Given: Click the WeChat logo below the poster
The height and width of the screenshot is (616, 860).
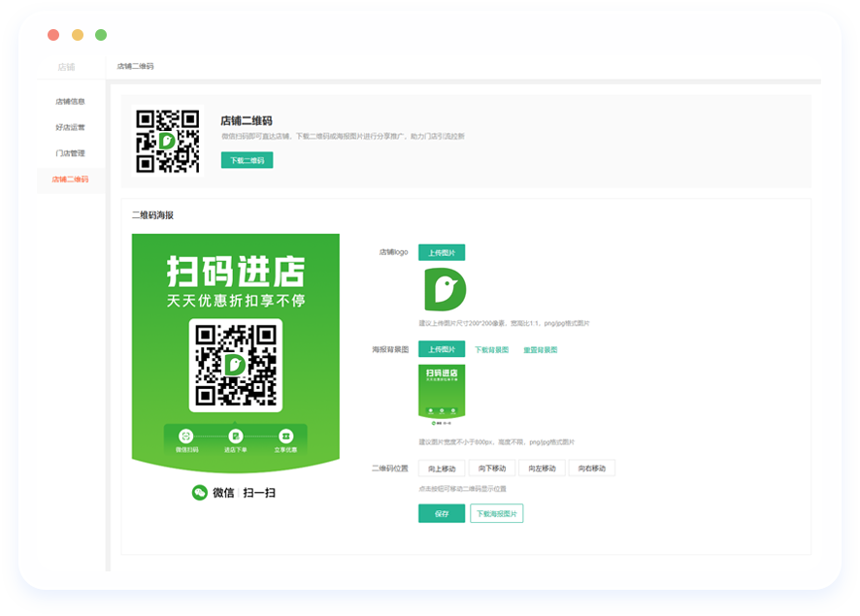Looking at the screenshot, I should point(200,493).
